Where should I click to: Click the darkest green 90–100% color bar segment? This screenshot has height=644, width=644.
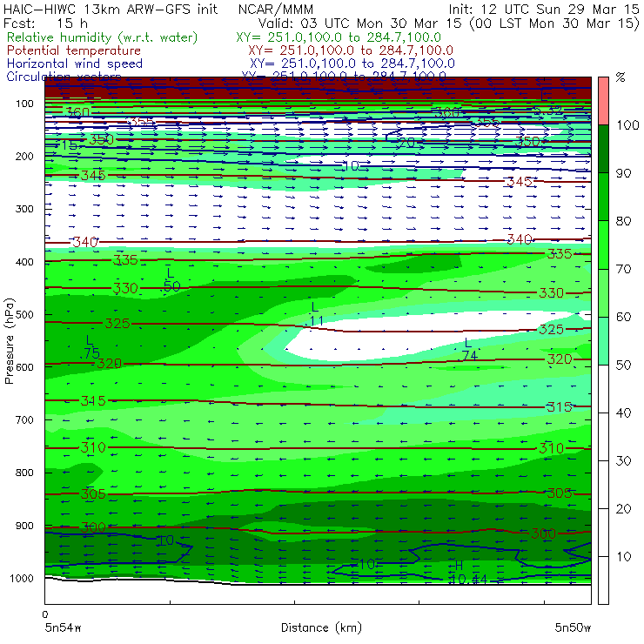[603, 149]
